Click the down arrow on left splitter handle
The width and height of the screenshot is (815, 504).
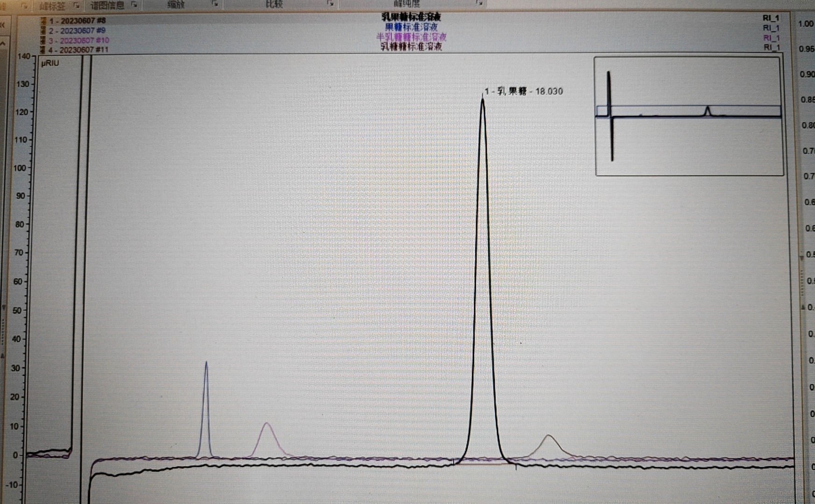(x=4, y=308)
